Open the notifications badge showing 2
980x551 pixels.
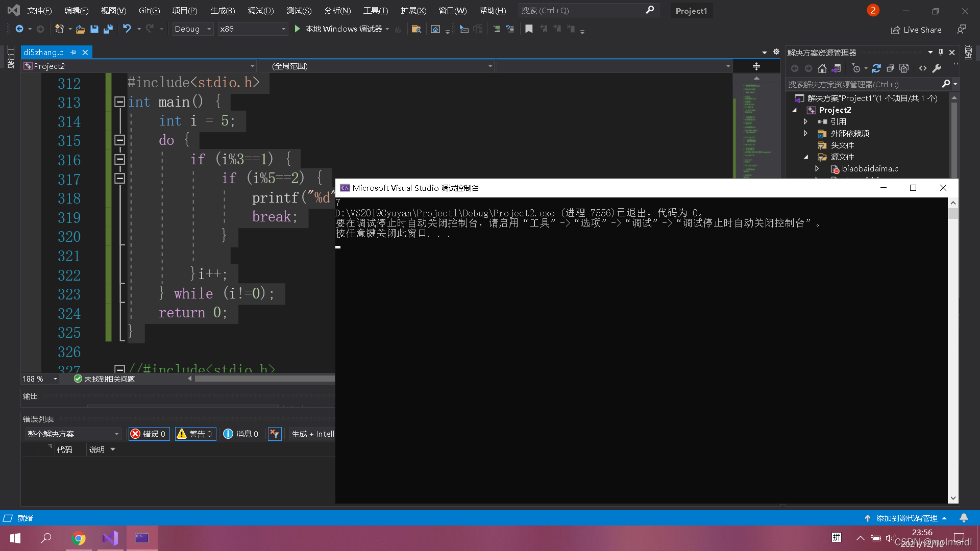pyautogui.click(x=873, y=10)
